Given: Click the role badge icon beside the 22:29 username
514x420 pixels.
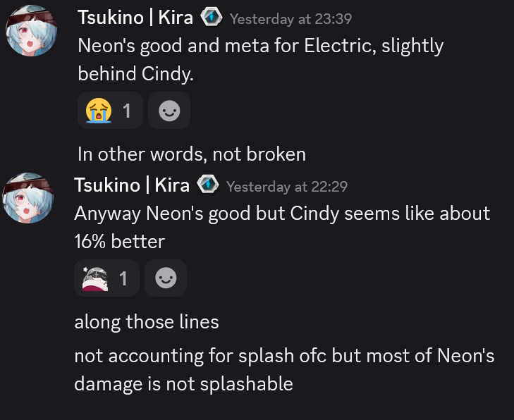Looking at the screenshot, I should coord(208,185).
